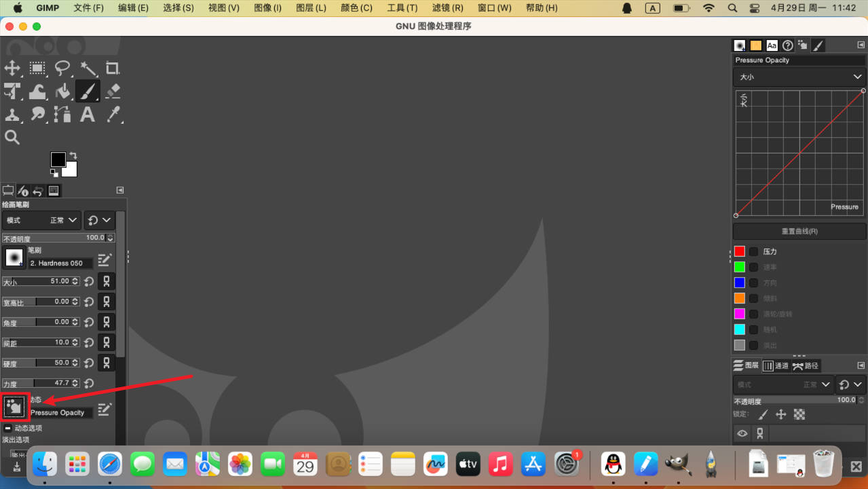Select the Unified Transform tool
This screenshot has height=489, width=868.
12,91
